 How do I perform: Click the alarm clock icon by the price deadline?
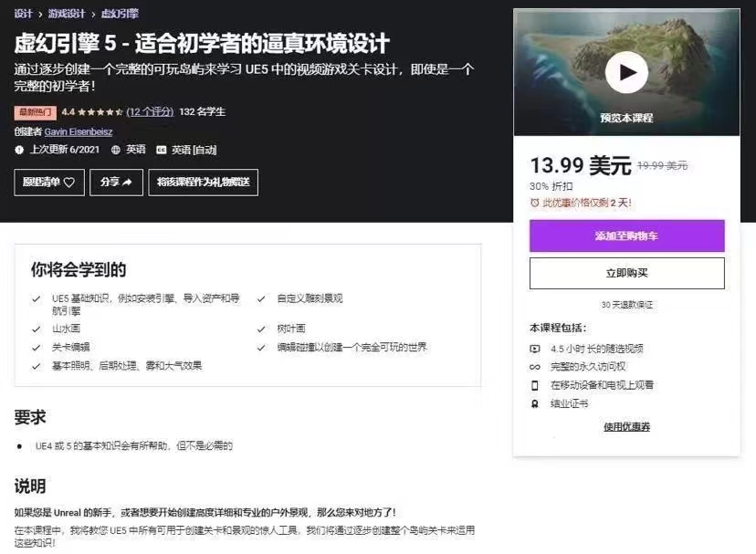point(534,203)
